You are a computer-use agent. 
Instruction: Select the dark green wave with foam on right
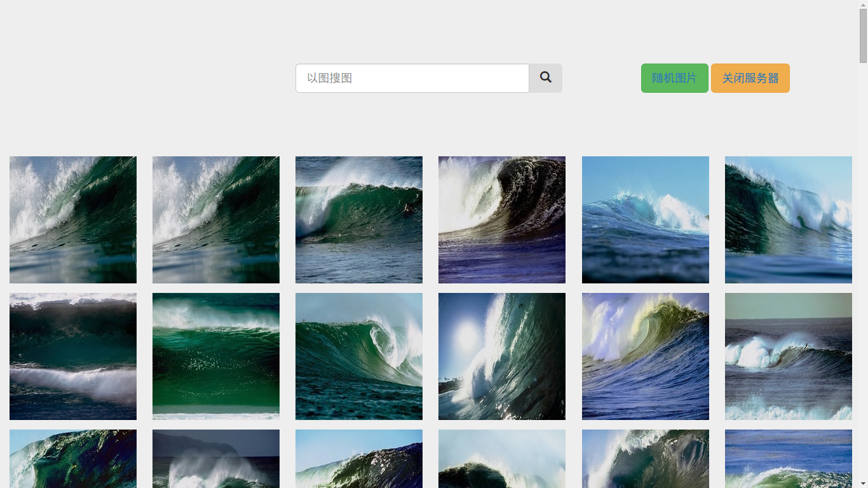click(x=788, y=219)
